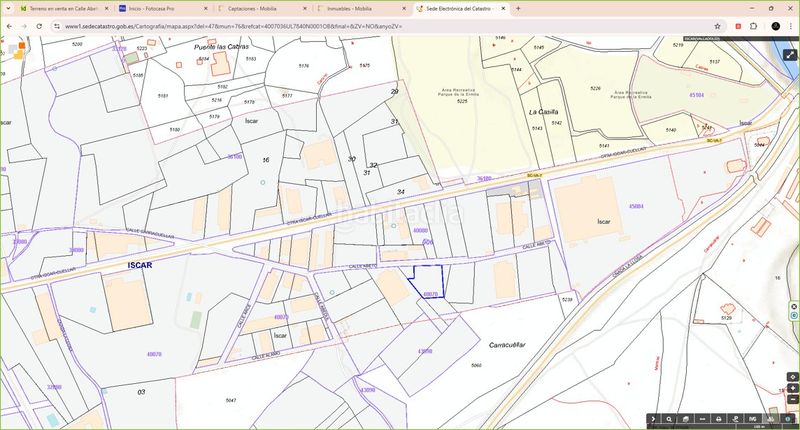This screenshot has height=430, width=800.
Task: Switch to 'Terreno en venta en Calle' tab
Action: tap(64, 9)
